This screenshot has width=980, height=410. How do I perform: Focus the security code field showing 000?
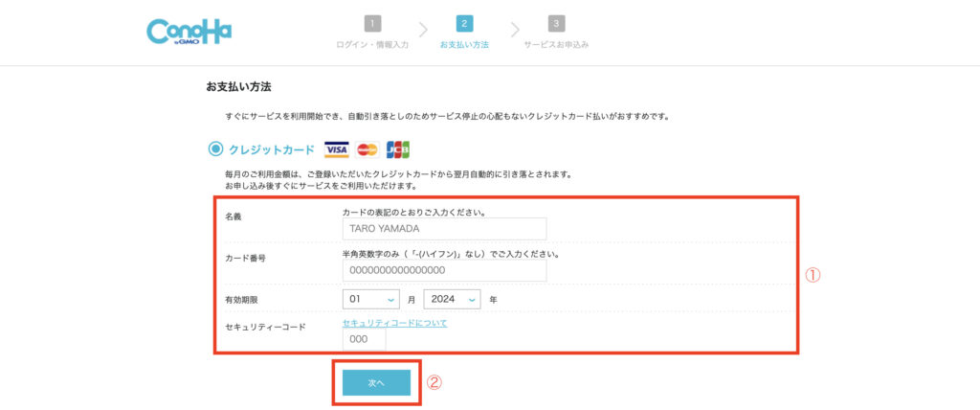tap(365, 339)
